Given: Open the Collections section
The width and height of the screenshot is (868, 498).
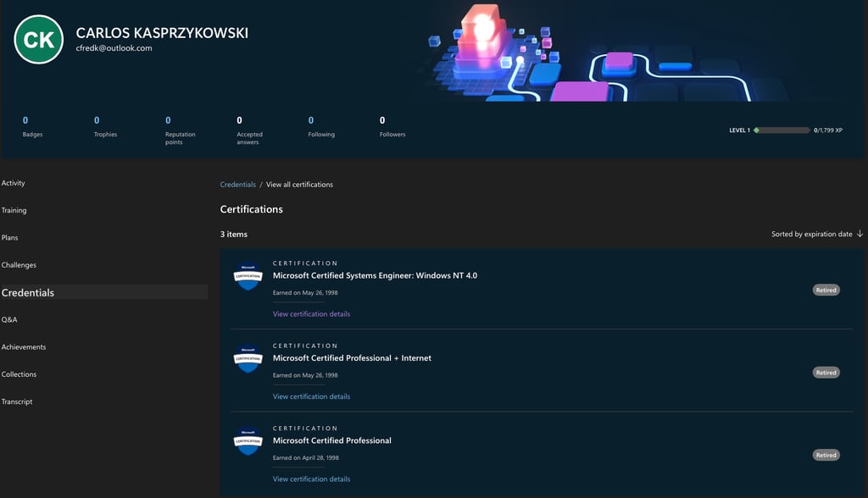Looking at the screenshot, I should pos(19,374).
